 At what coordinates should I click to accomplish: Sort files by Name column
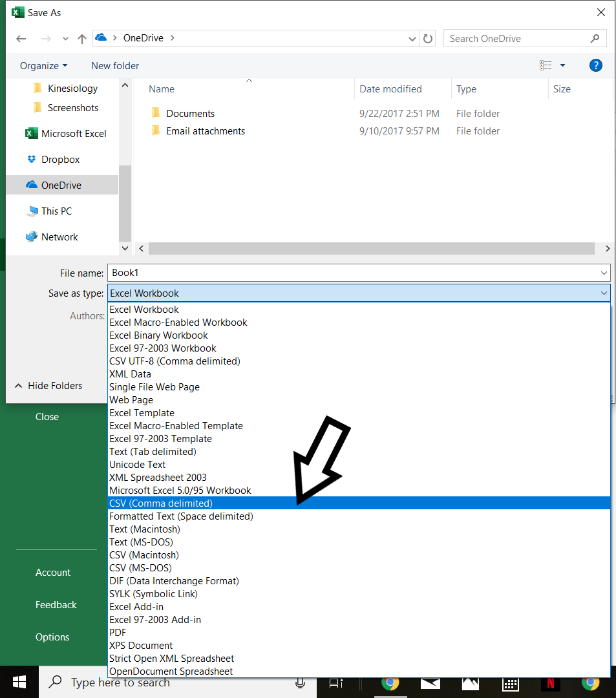point(162,89)
